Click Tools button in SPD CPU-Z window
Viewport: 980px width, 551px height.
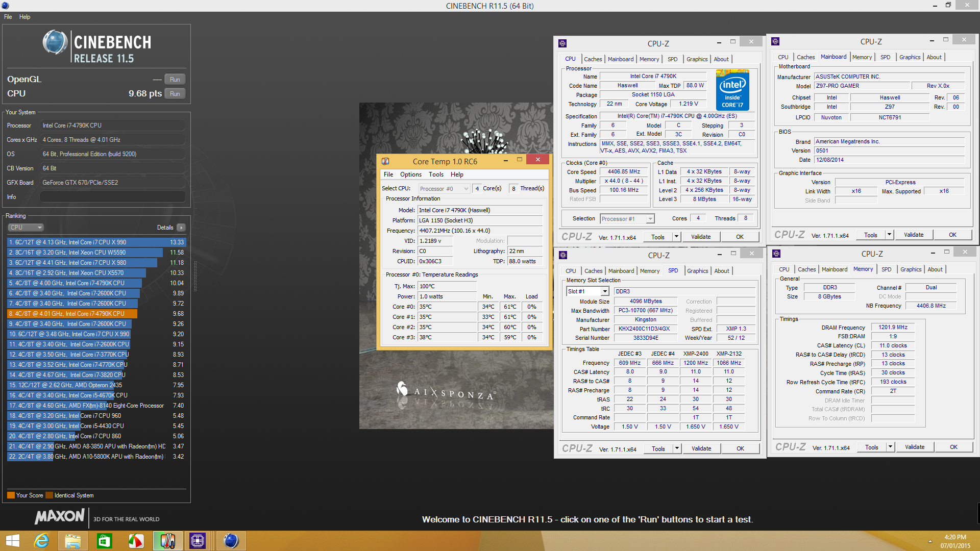pos(658,448)
